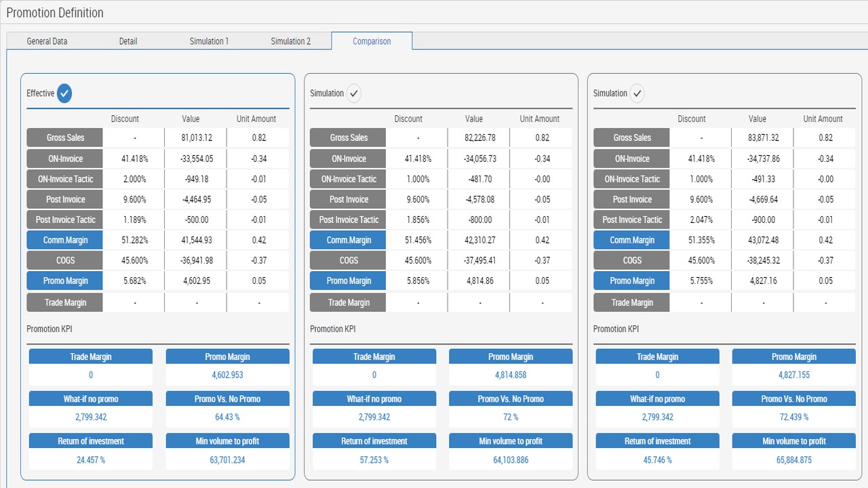Click Promo Margin percentage 5.682%

point(134,281)
